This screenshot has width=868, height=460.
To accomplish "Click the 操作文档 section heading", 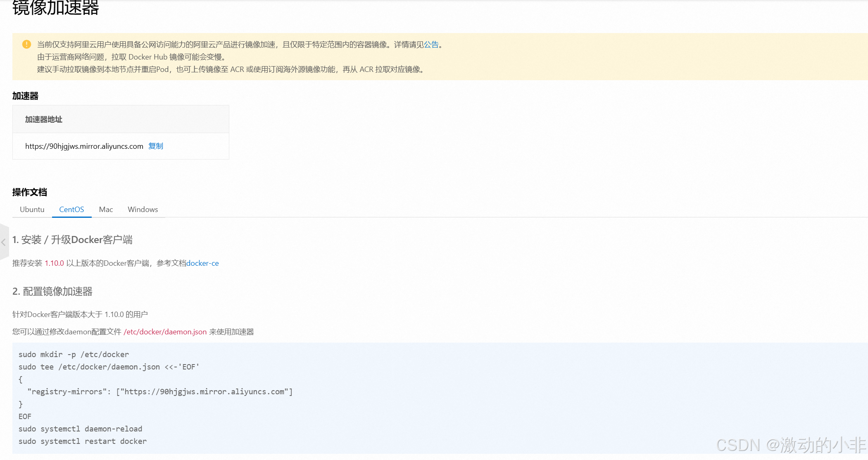I will point(30,192).
